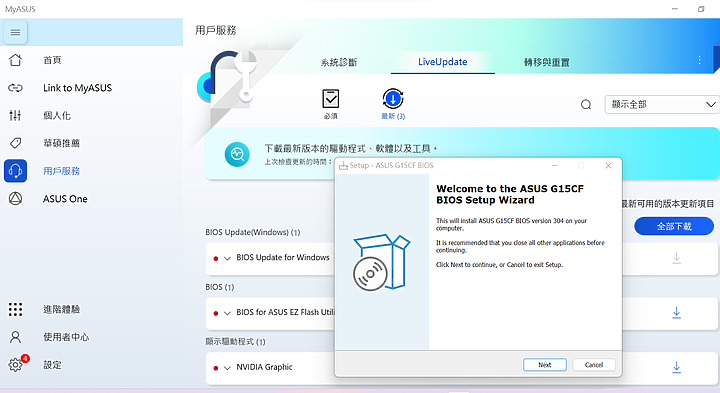Screen dimensions: 720x393
Task: Click Cancel in the BIOS Setup Wizard
Action: (594, 365)
